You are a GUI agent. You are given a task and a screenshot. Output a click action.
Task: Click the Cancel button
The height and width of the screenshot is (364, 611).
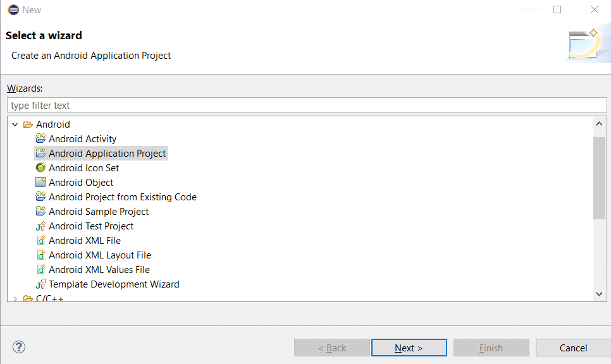pyautogui.click(x=573, y=348)
